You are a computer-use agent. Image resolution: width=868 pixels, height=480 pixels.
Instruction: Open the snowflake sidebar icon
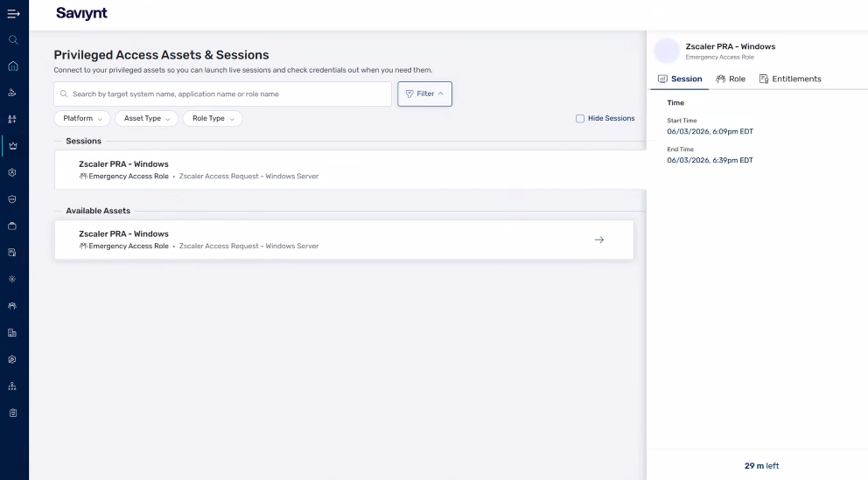coord(12,279)
